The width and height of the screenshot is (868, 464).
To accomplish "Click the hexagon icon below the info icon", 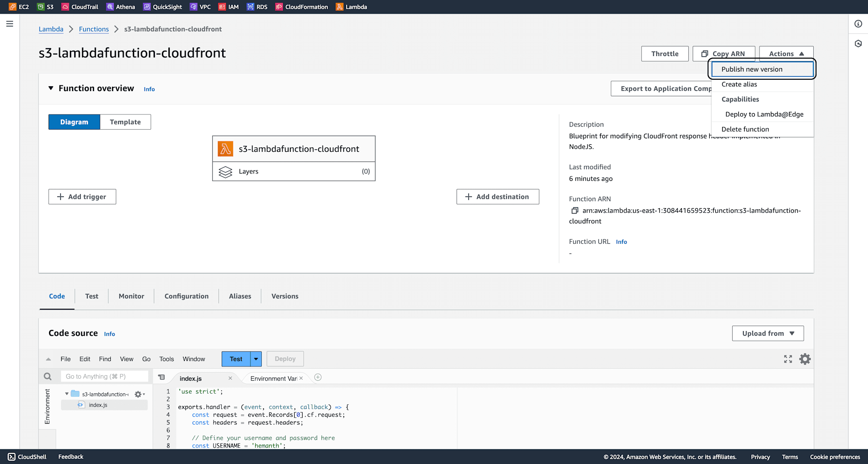I will point(858,44).
